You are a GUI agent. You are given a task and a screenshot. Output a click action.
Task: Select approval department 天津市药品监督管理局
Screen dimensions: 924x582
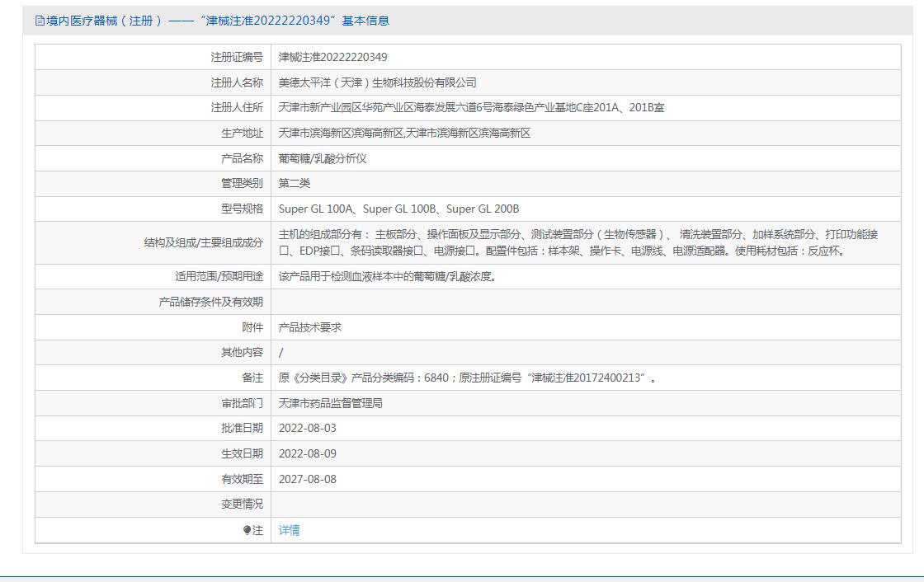pos(330,403)
